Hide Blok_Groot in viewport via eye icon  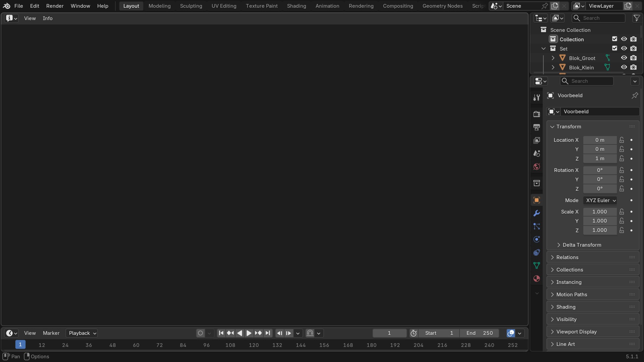(x=624, y=58)
